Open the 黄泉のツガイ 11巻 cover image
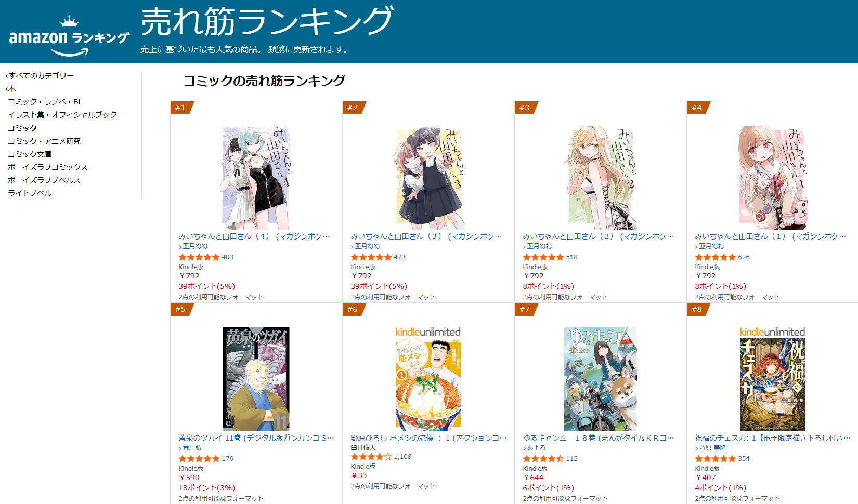The width and height of the screenshot is (858, 504). click(256, 379)
